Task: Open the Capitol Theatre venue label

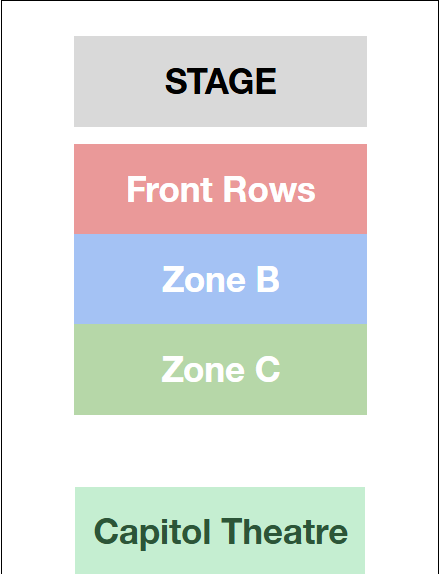Action: click(220, 530)
